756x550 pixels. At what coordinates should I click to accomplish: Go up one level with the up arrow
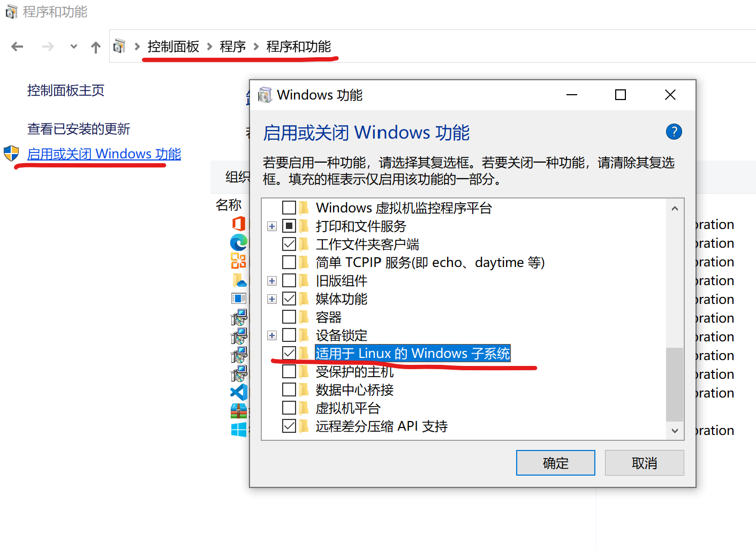tap(96, 47)
